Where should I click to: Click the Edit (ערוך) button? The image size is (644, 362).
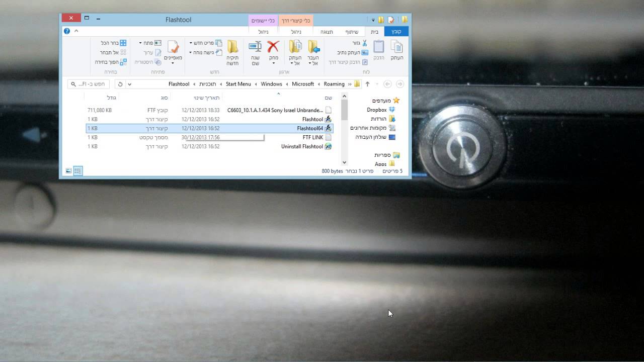click(x=152, y=53)
